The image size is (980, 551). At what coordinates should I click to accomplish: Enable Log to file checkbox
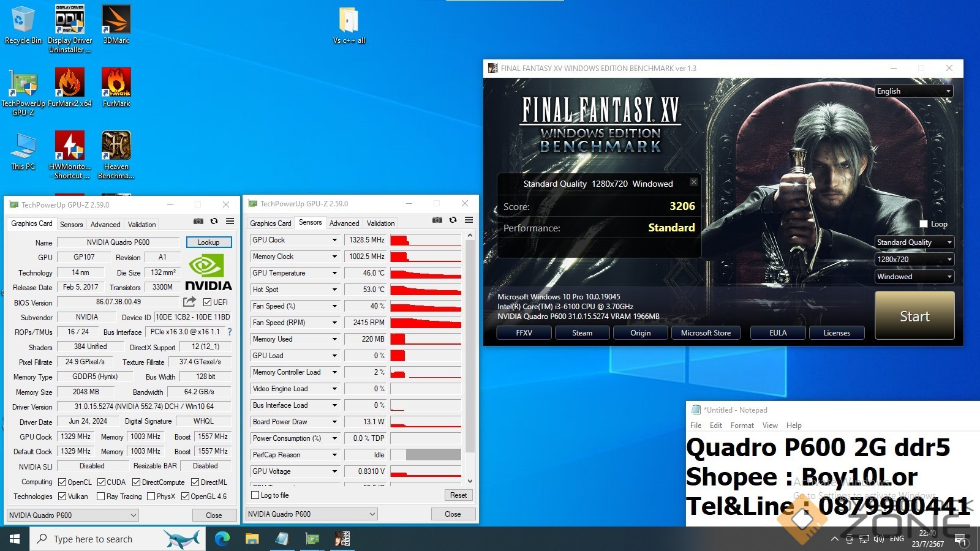pyautogui.click(x=255, y=495)
